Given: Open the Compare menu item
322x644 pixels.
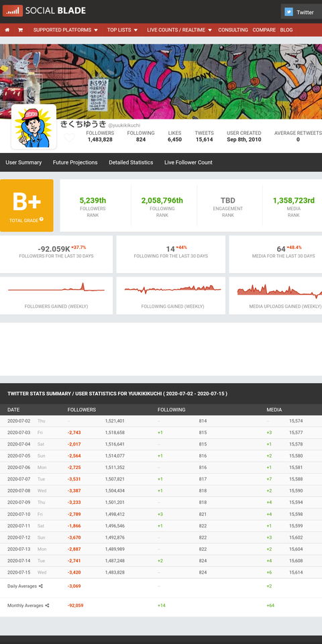Looking at the screenshot, I should pos(264,30).
